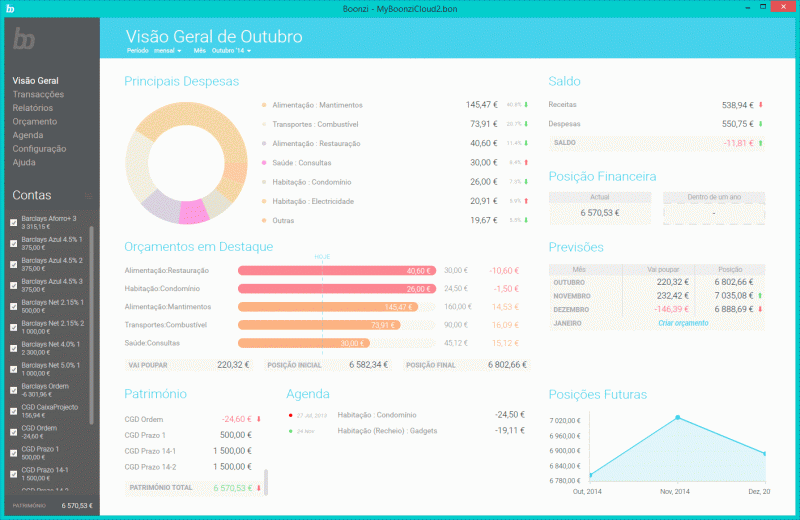Image resolution: width=800 pixels, height=520 pixels.
Task: Uncheck the Barclays Aforro+ 3 account
Action: coord(13,222)
